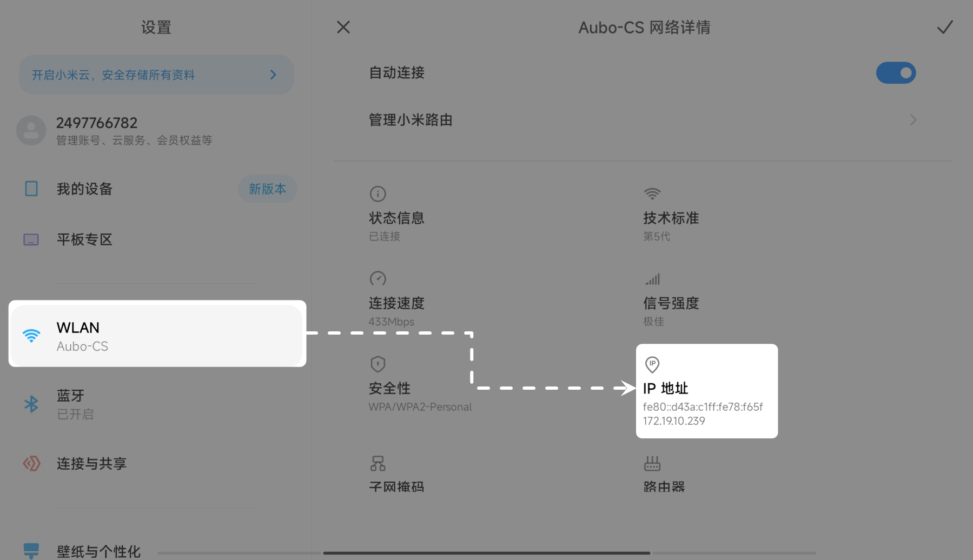Click the 信号强度 signal bars icon
Image resolution: width=973 pixels, height=560 pixels.
[652, 279]
